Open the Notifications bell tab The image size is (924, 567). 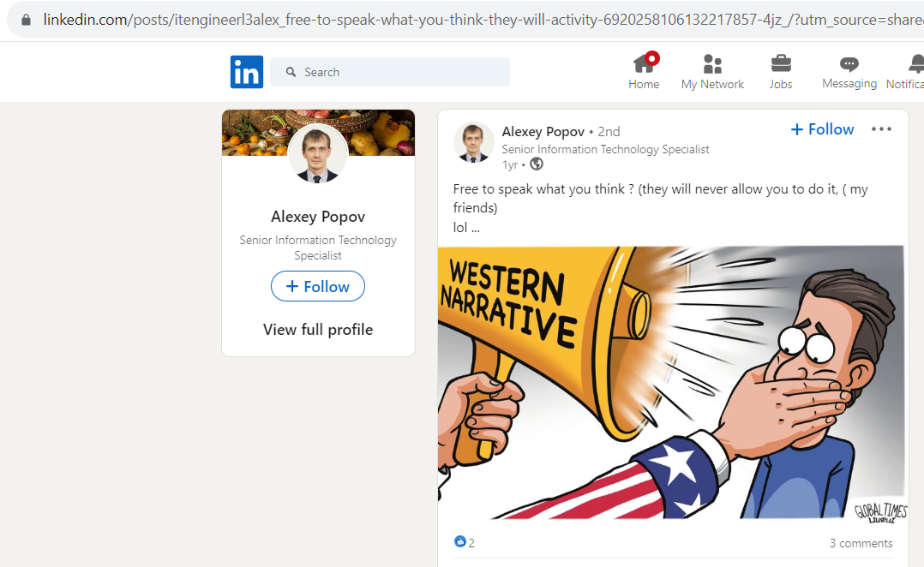point(906,71)
